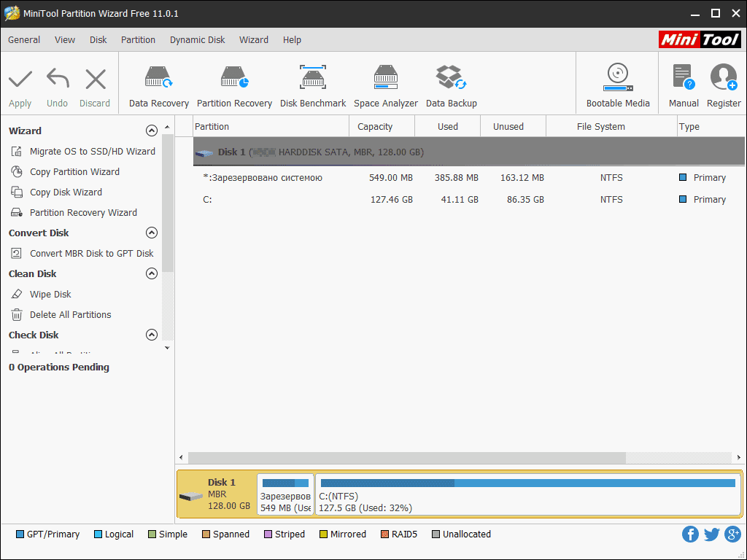This screenshot has width=747, height=560.
Task: Open the Facebook link icon
Action: 690,534
